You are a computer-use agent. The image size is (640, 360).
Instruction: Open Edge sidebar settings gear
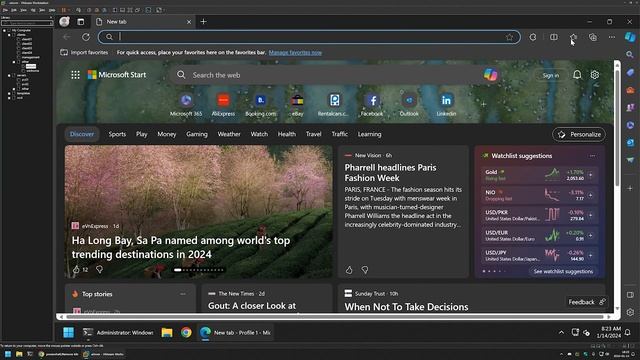pyautogui.click(x=630, y=312)
